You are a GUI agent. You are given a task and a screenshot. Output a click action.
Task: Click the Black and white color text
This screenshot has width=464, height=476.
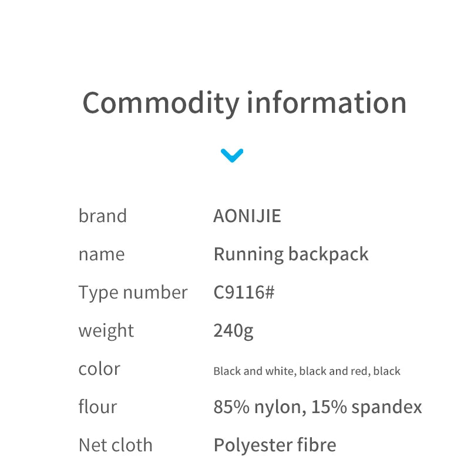[x=255, y=371]
